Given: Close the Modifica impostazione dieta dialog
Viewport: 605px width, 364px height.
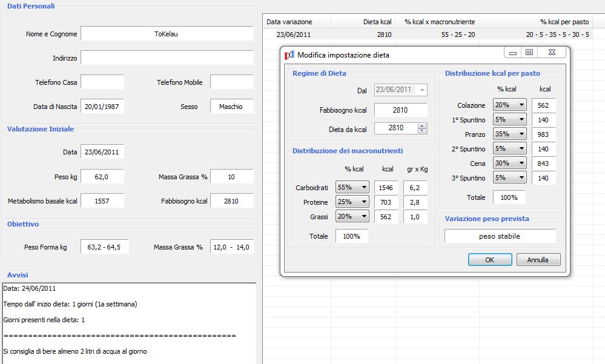Looking at the screenshot, I should coord(552,53).
